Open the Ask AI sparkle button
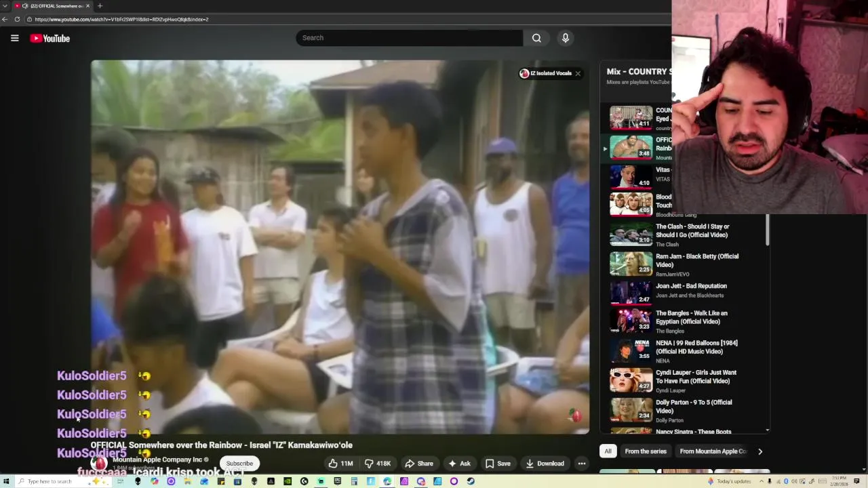868x488 pixels. 459,464
